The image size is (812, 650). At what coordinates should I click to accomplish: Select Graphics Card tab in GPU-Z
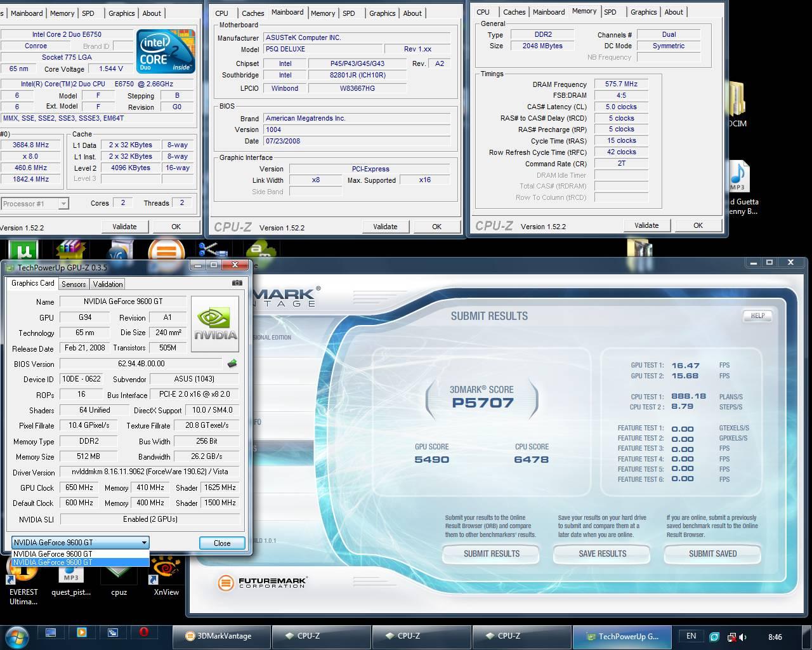click(33, 283)
